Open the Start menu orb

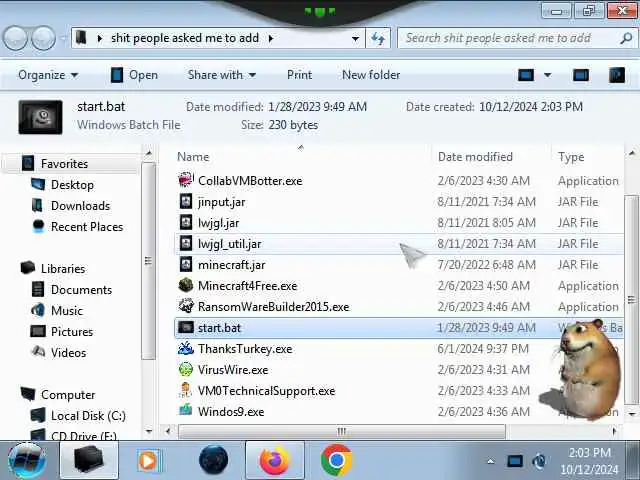(x=27, y=460)
